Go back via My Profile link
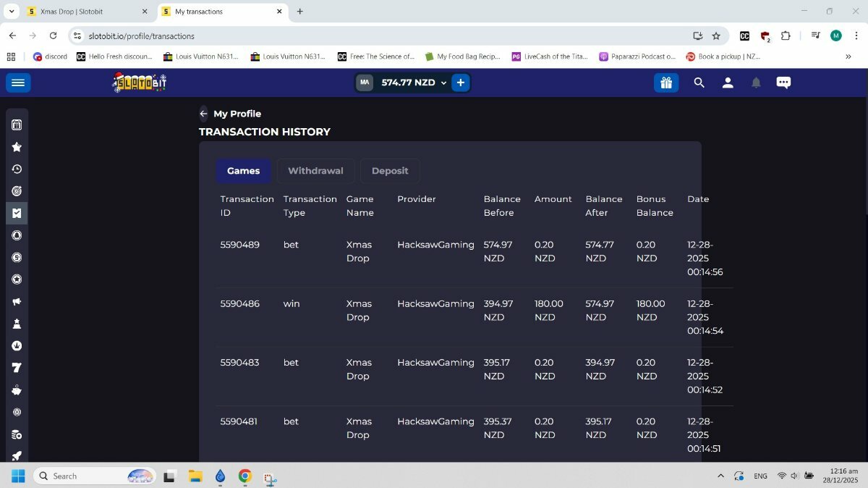This screenshot has height=488, width=868. [231, 114]
